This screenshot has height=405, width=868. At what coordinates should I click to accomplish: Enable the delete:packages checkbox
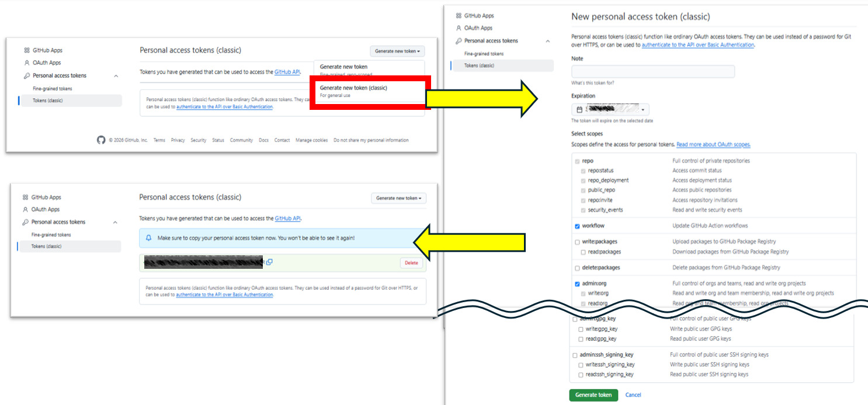pyautogui.click(x=577, y=268)
